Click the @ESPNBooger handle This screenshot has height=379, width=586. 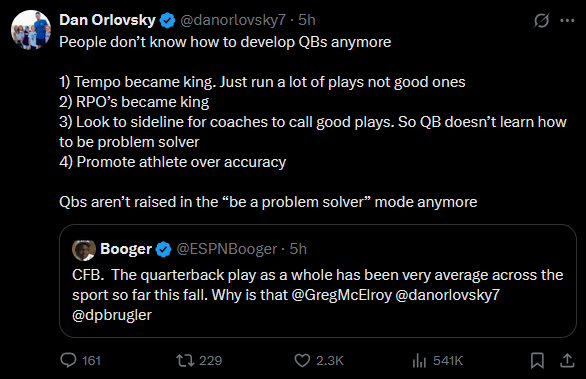(226, 249)
